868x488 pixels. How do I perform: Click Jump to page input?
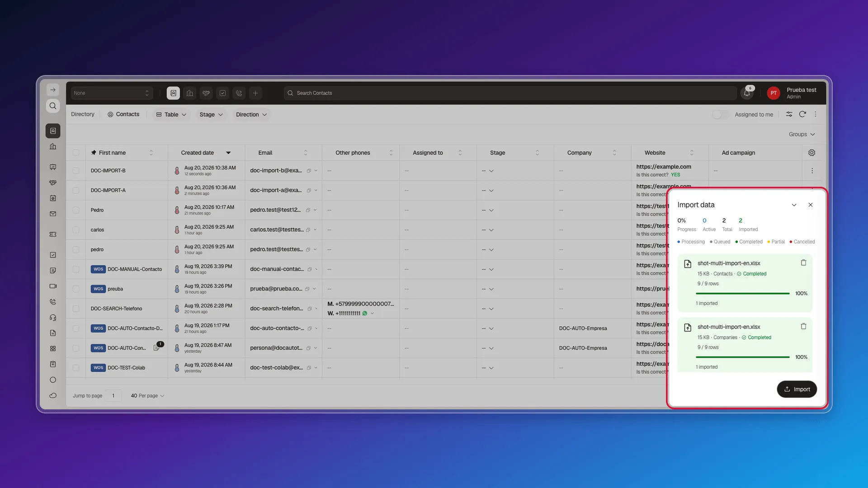point(113,396)
